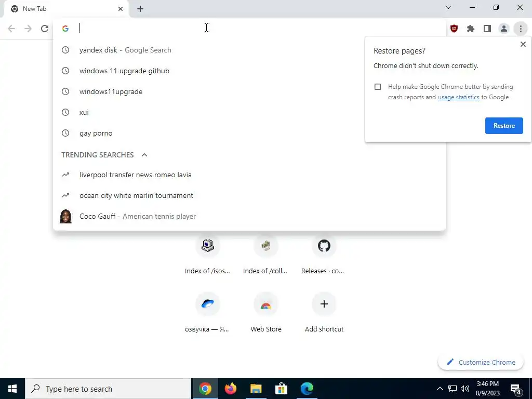Select windows 11 upgrade github suggestion
The image size is (532, 399).
click(x=249, y=71)
